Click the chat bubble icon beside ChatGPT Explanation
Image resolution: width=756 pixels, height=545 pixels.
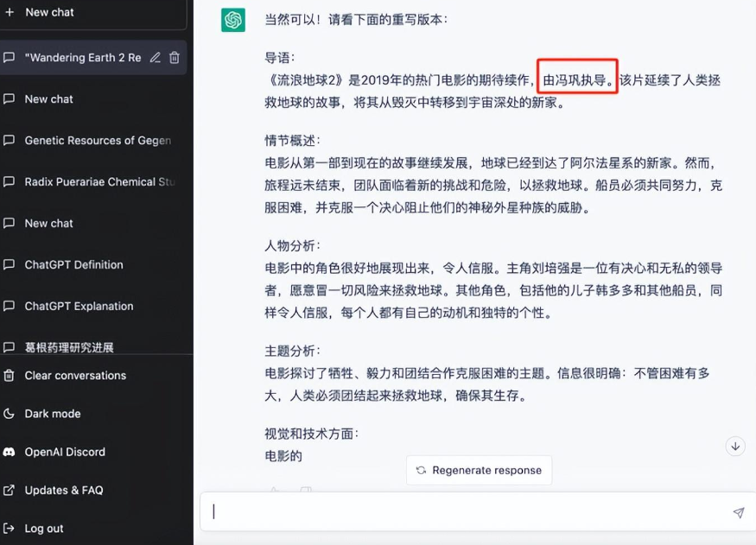(x=9, y=306)
